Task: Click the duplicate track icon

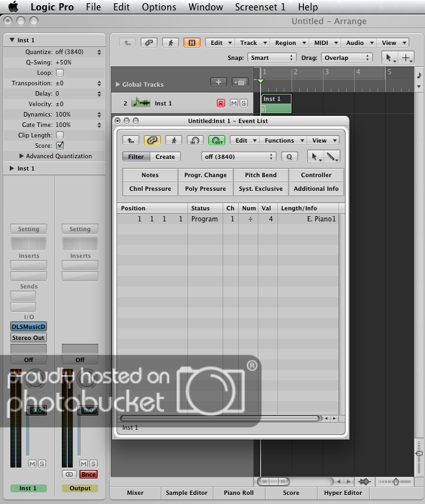Action: point(240,82)
